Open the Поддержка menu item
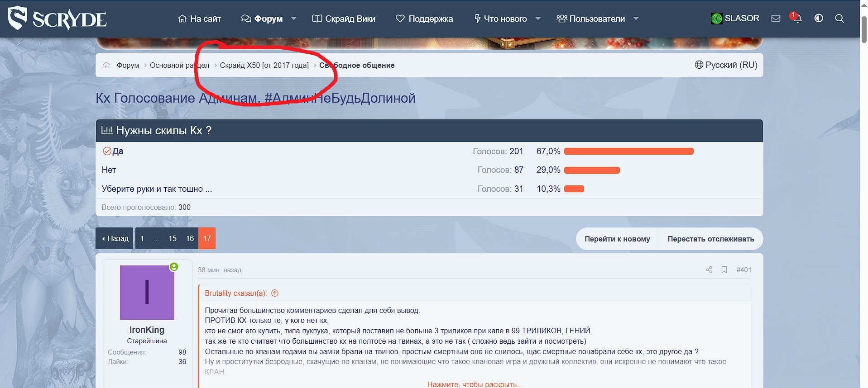The height and width of the screenshot is (388, 868). click(x=424, y=19)
